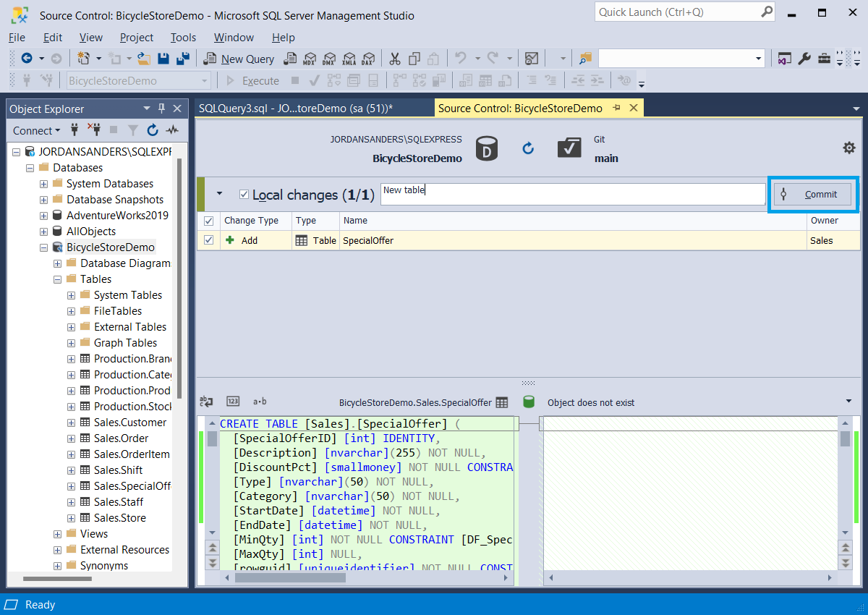Click the Disconnect icon in Object Explorer

(94, 130)
